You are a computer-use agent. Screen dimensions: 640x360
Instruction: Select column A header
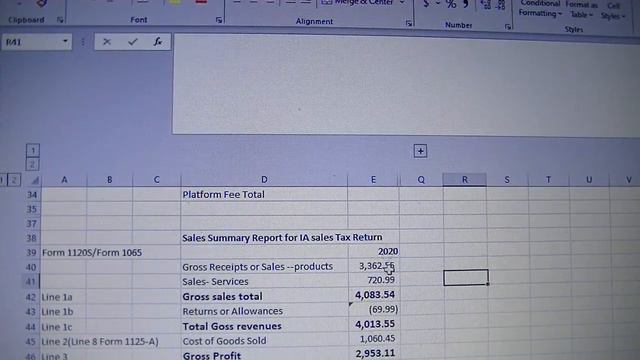point(64,180)
